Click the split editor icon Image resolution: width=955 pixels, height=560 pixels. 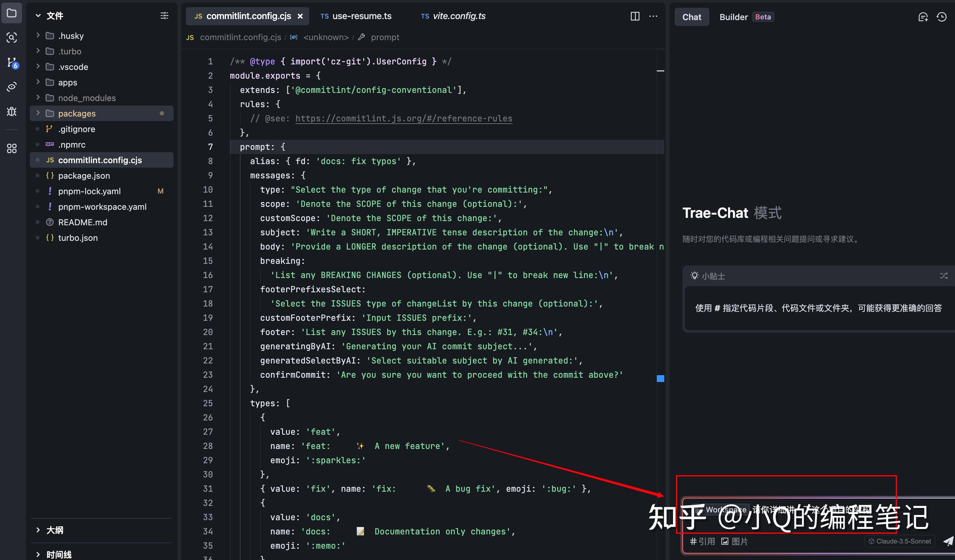pyautogui.click(x=635, y=16)
